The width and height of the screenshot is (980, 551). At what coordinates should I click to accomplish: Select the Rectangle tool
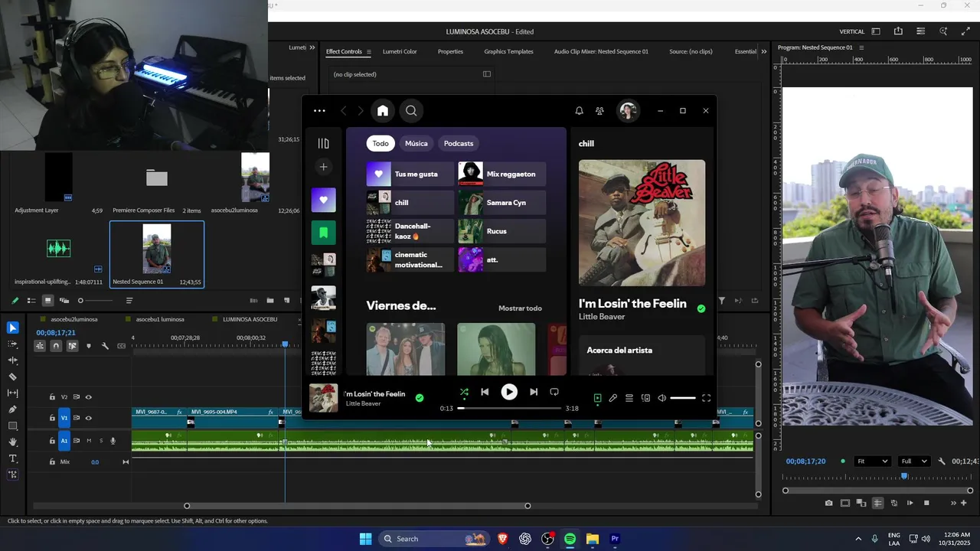(x=13, y=425)
